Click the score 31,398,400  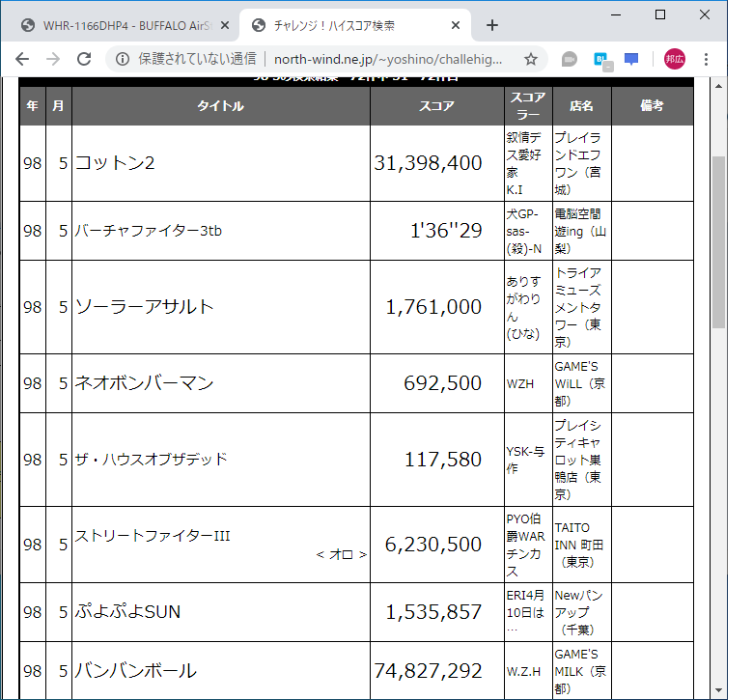click(x=428, y=163)
